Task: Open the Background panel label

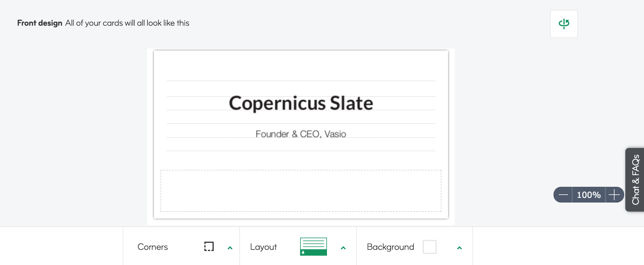Action: (x=390, y=247)
